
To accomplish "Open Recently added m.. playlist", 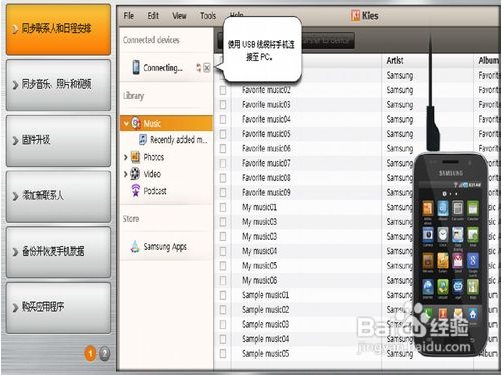I will click(179, 140).
